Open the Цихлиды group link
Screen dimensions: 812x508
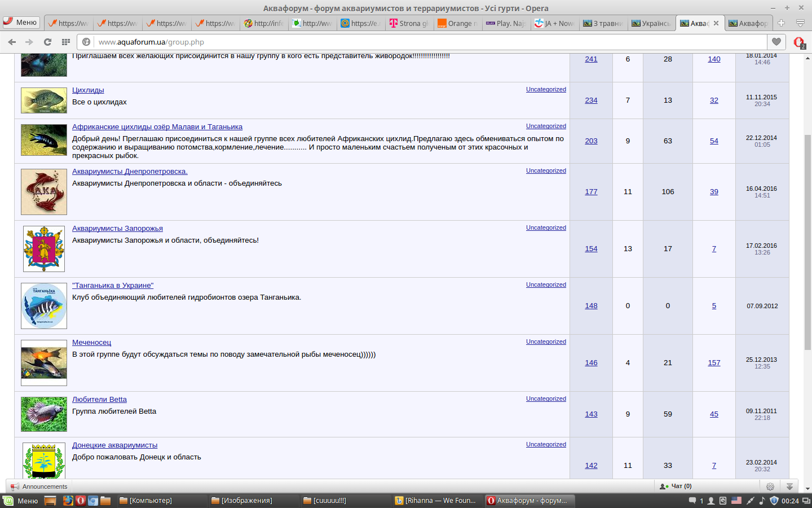(x=88, y=90)
